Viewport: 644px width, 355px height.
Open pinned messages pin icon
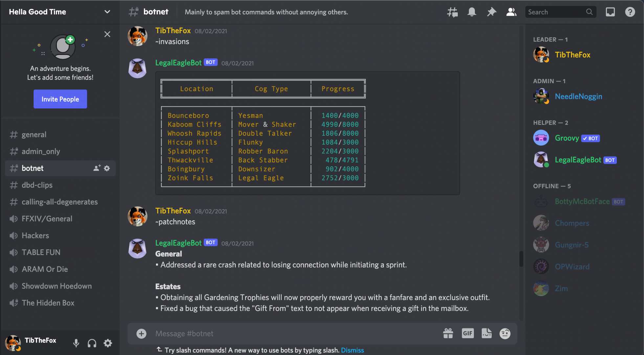coord(491,12)
